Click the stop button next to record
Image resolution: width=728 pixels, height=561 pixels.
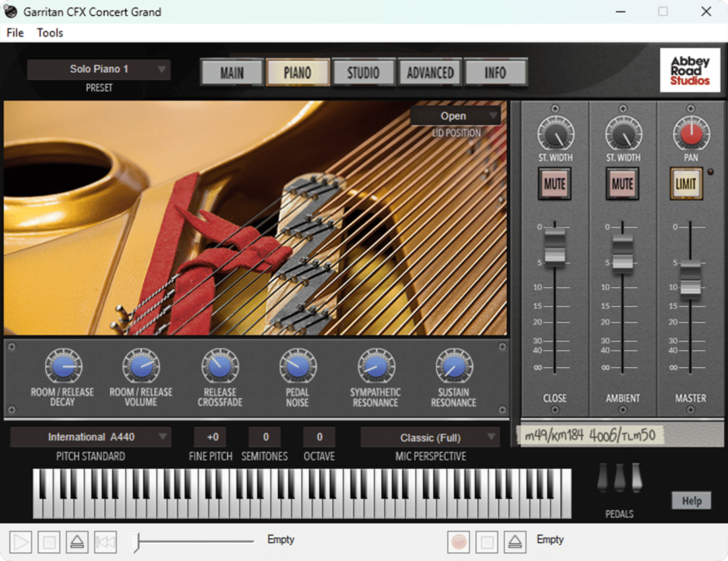487,542
